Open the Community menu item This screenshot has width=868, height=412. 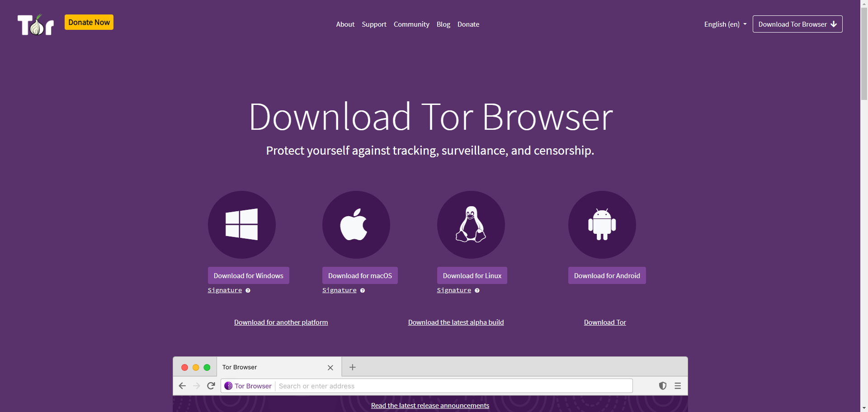click(x=411, y=24)
